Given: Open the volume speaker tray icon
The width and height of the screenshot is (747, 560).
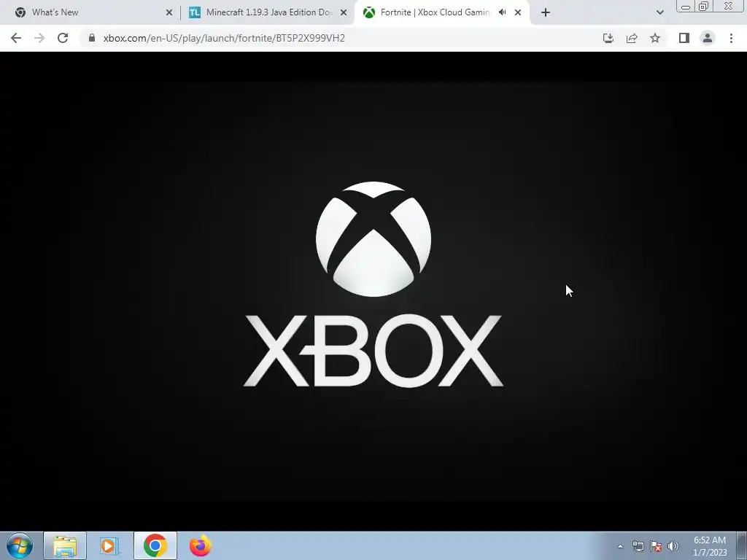Looking at the screenshot, I should 673,546.
